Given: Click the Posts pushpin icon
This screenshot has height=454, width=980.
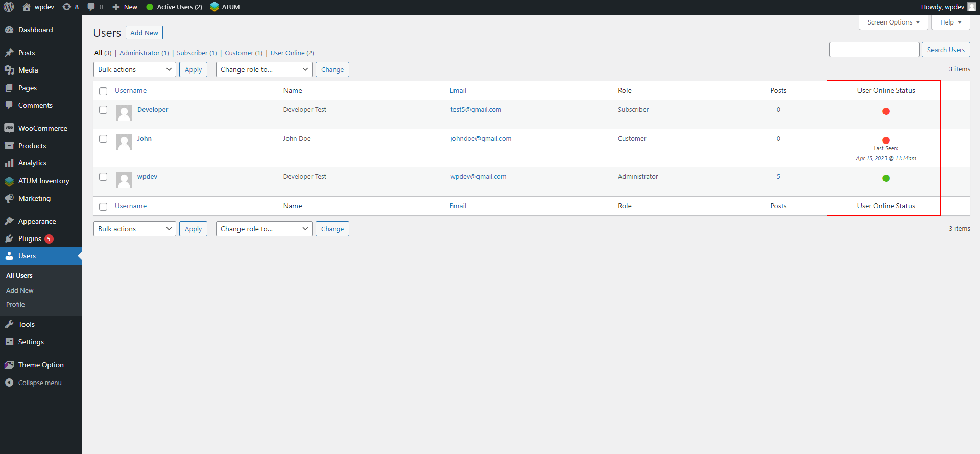Looking at the screenshot, I should pyautogui.click(x=9, y=53).
